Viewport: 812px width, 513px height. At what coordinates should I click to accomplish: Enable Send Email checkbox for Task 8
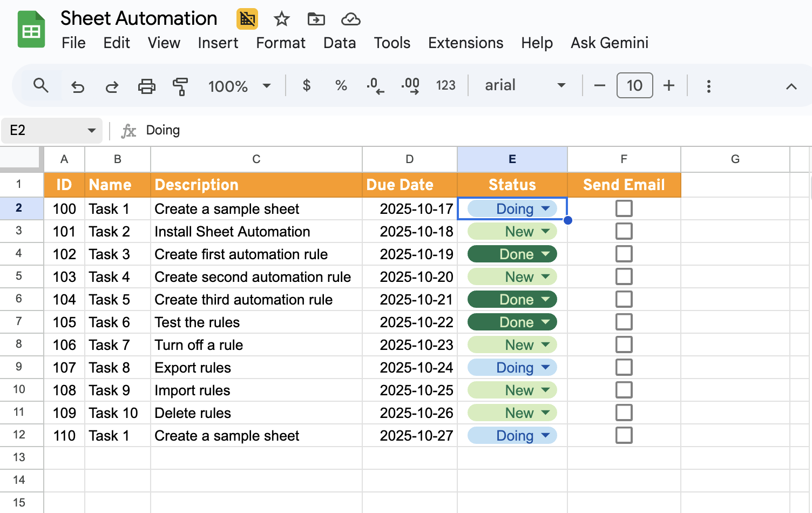[x=624, y=367]
